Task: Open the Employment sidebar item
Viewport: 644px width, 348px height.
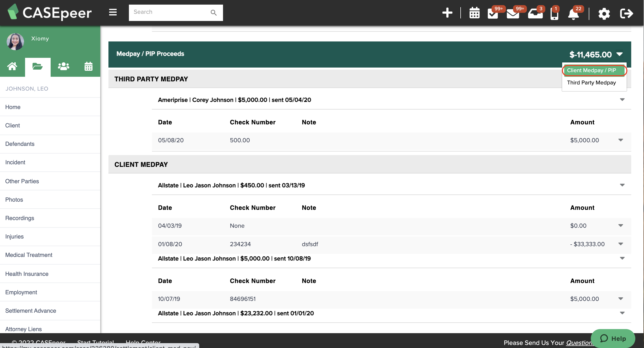Action: (50, 292)
